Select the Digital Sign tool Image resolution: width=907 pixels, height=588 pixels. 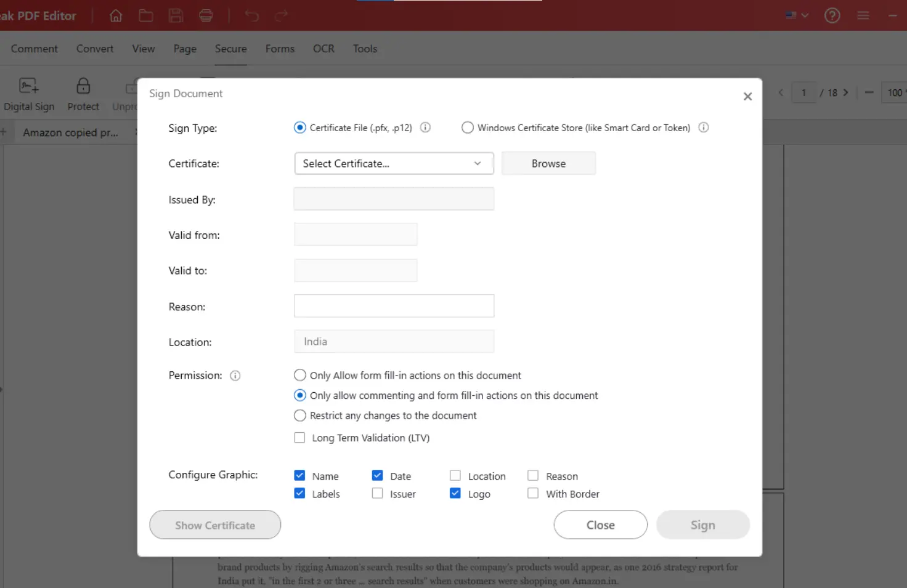click(x=29, y=94)
